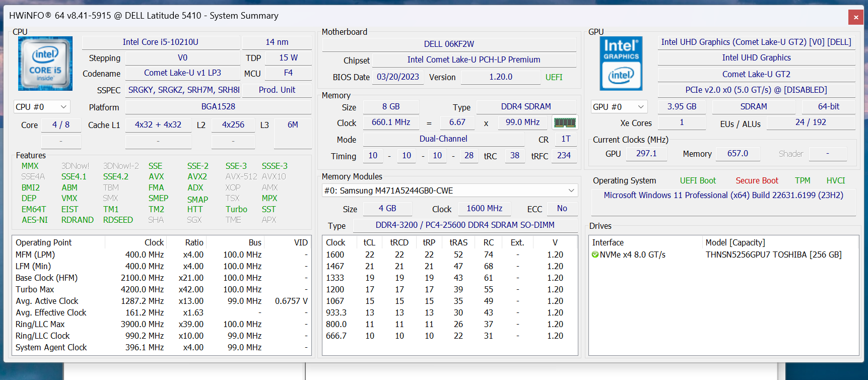
Task: Click the 1600 MHz module clock value
Action: [x=484, y=209]
